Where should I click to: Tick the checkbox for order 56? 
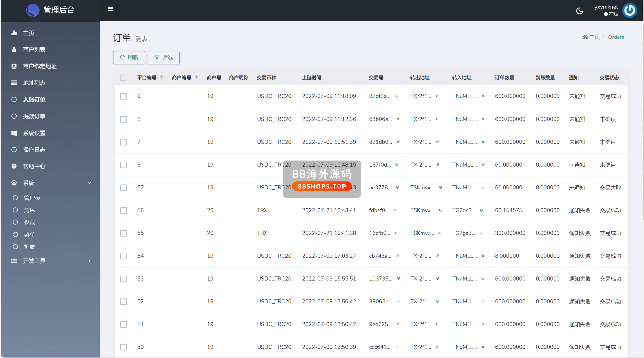[124, 210]
